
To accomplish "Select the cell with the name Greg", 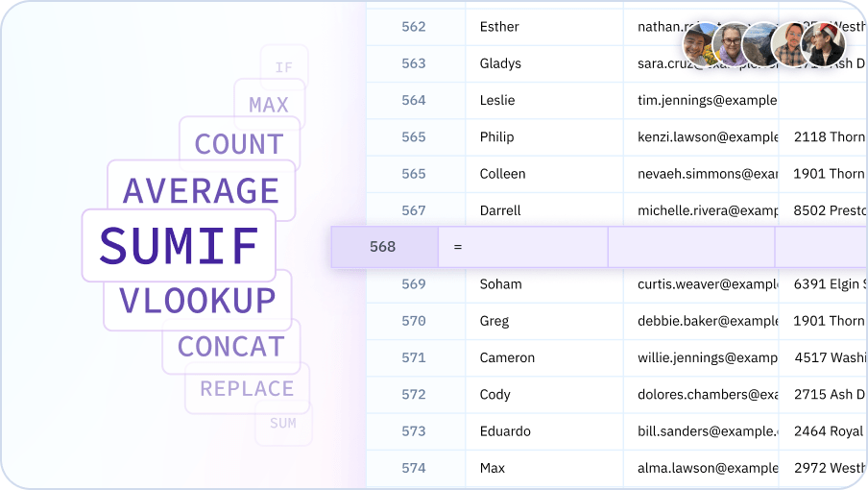I will [x=544, y=321].
